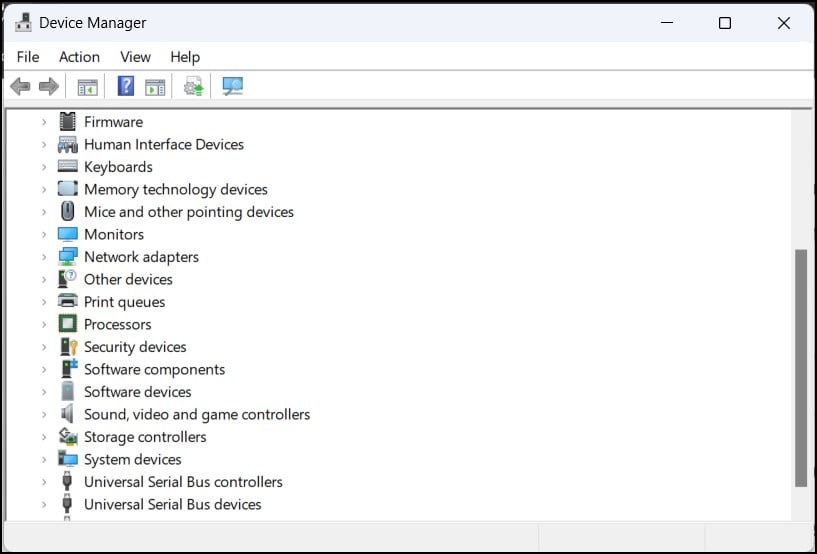Select Universal Serial Bus devices label
Image resolution: width=817 pixels, height=554 pixels.
click(x=173, y=504)
